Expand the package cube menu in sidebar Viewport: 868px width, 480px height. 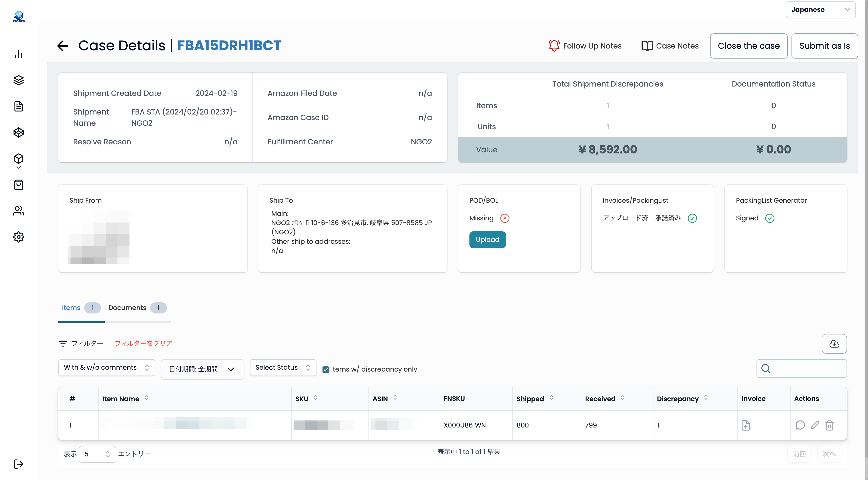point(18,161)
